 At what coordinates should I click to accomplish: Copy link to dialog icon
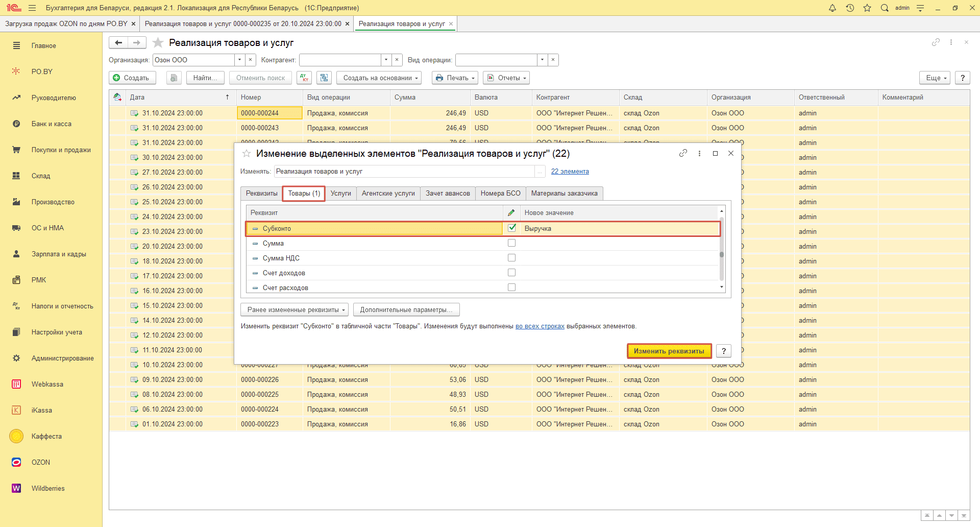pyautogui.click(x=683, y=153)
